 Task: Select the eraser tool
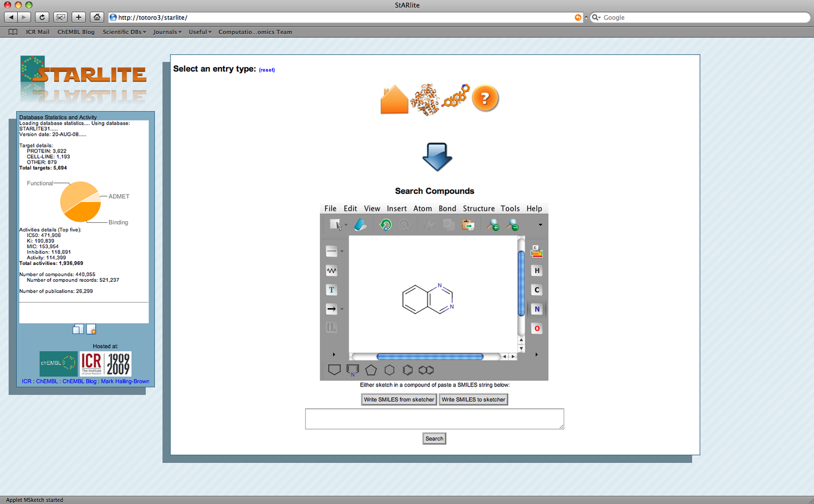coord(360,224)
